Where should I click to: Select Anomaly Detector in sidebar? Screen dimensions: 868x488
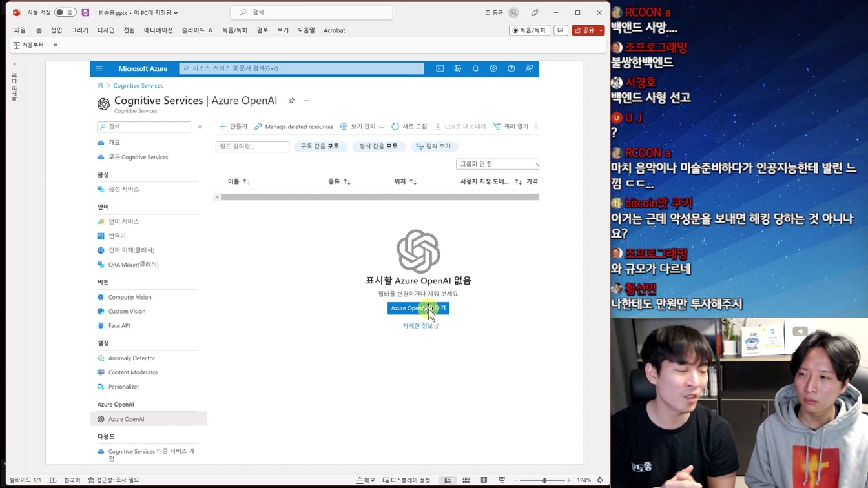[x=131, y=358]
